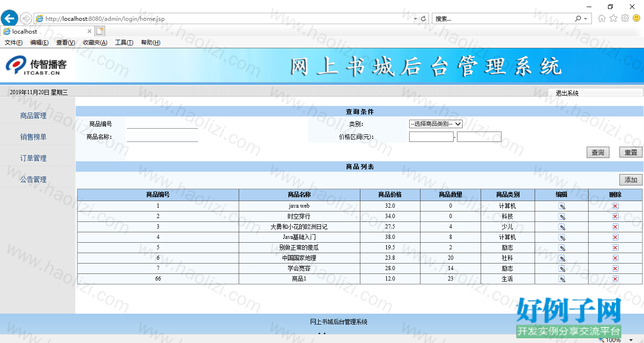644x343 pixels.
Task: Click the browser forward arrow
Action: tap(26, 18)
